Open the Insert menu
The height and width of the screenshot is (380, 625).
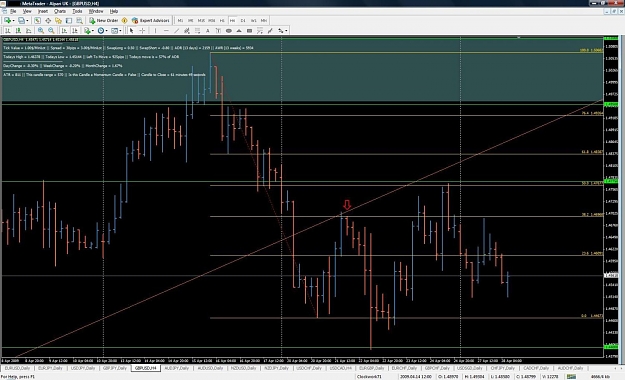tap(43, 11)
